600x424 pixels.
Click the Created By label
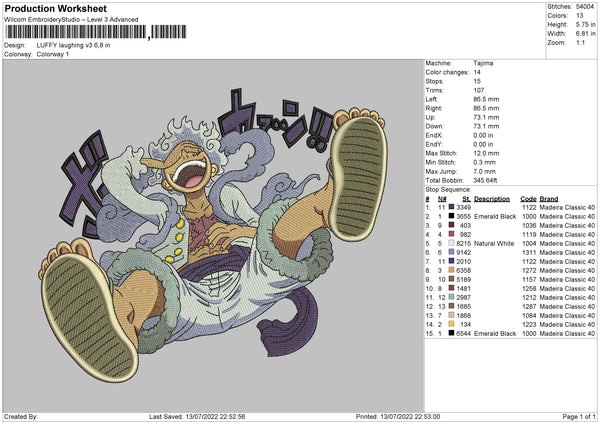click(x=21, y=416)
